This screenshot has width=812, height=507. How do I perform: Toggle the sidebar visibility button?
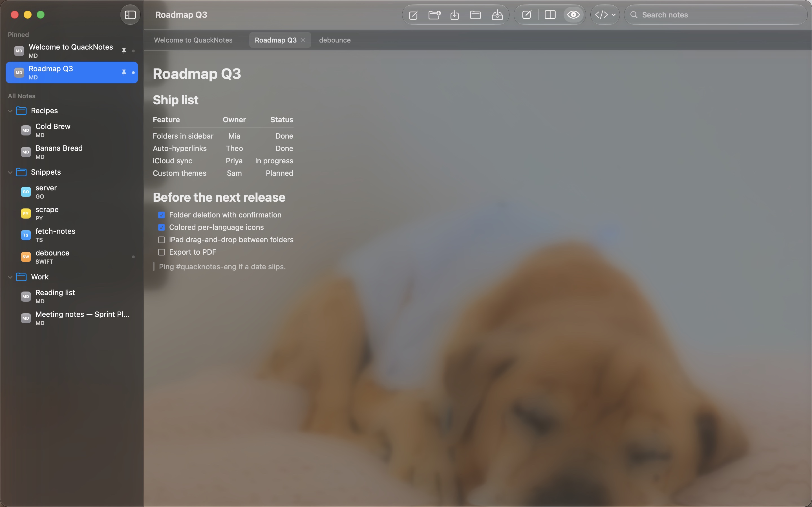click(130, 15)
